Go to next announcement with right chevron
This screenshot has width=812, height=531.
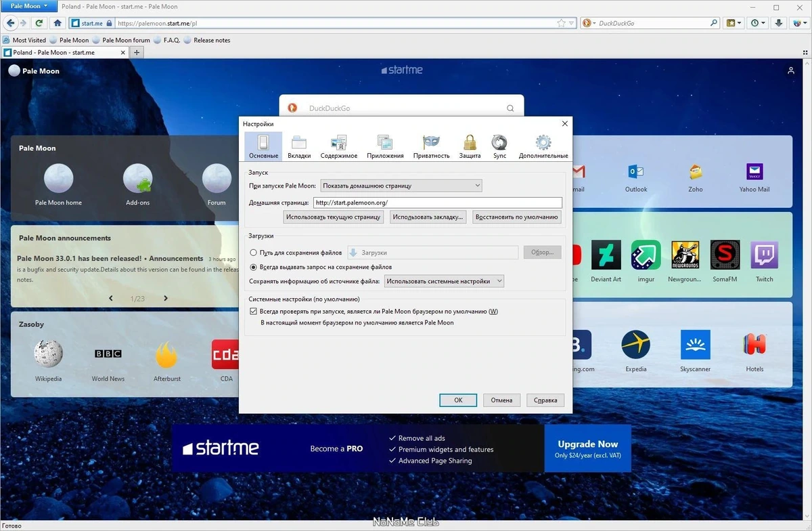(165, 298)
